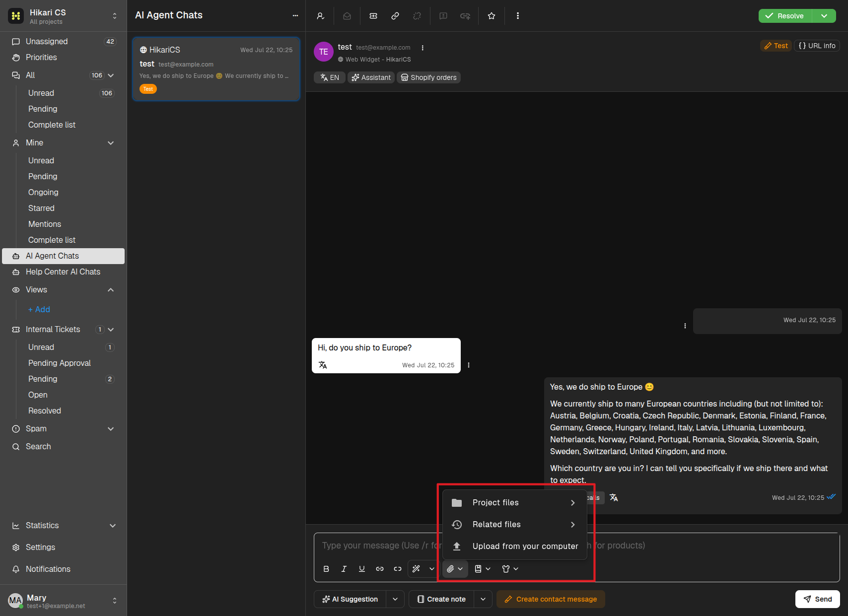848x616 pixels.
Task: Star this conversation
Action: point(492,16)
